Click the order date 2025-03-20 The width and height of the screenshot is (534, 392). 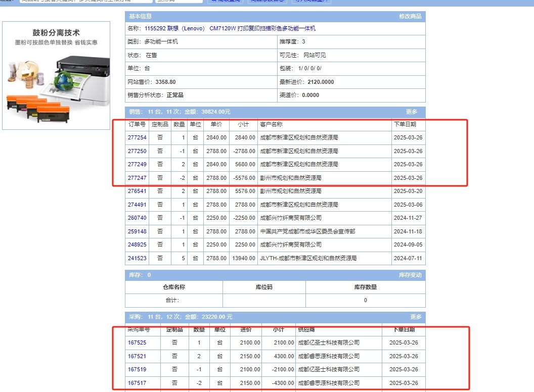click(x=408, y=191)
